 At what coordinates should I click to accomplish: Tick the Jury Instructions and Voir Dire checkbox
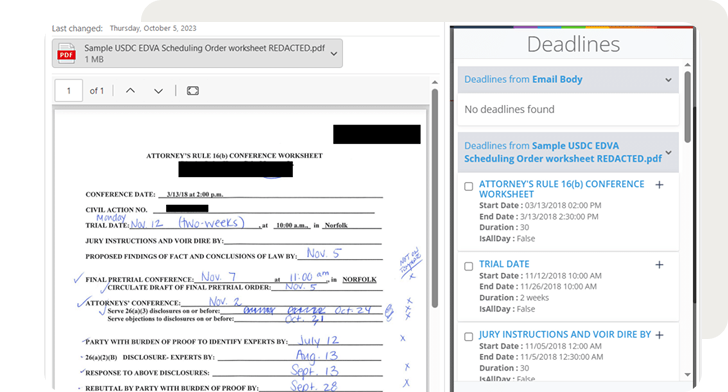(x=469, y=336)
